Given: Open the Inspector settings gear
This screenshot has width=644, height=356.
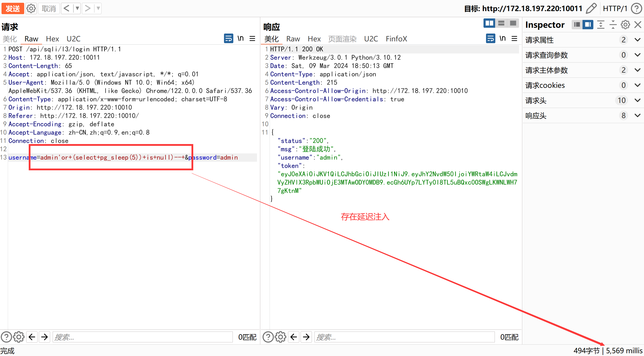Looking at the screenshot, I should tap(625, 24).
